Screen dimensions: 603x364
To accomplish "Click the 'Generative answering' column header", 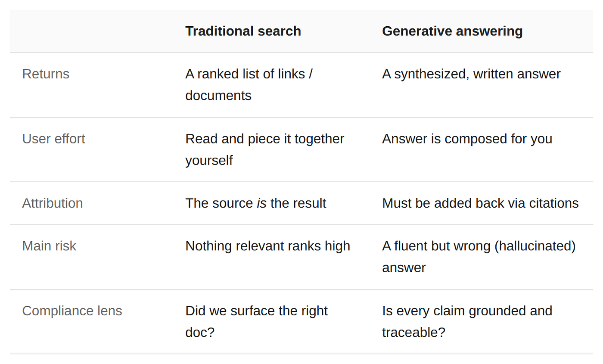I will coord(452,31).
